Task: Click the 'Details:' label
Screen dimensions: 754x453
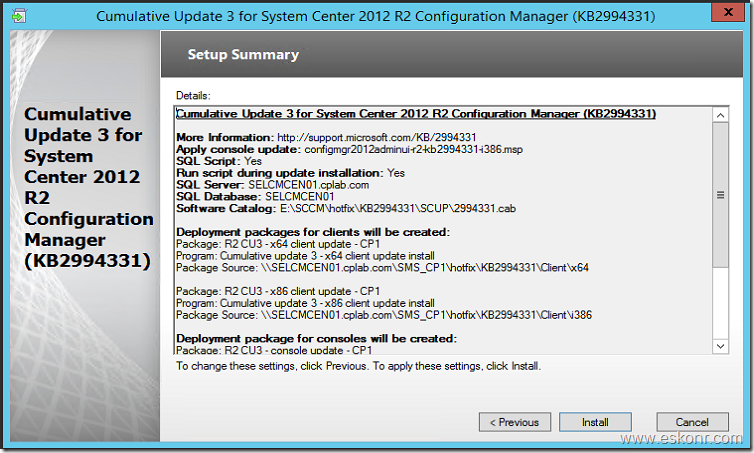Action: pyautogui.click(x=193, y=96)
